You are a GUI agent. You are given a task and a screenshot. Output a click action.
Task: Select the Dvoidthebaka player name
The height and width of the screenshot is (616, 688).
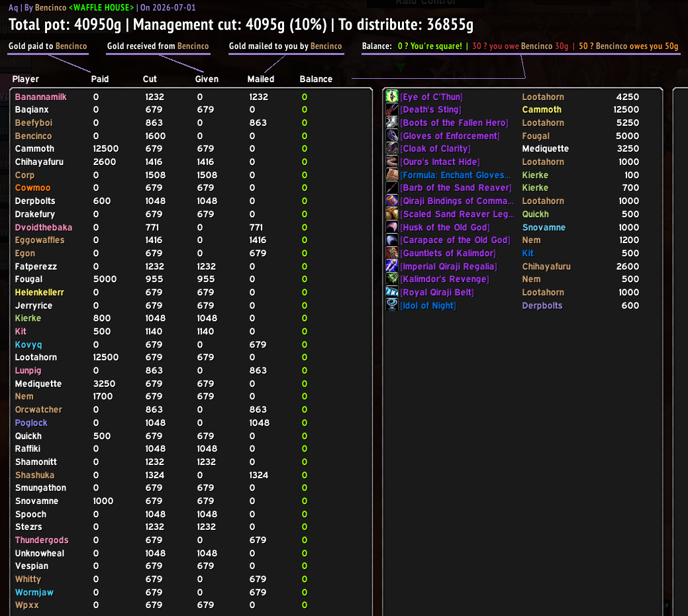44,227
